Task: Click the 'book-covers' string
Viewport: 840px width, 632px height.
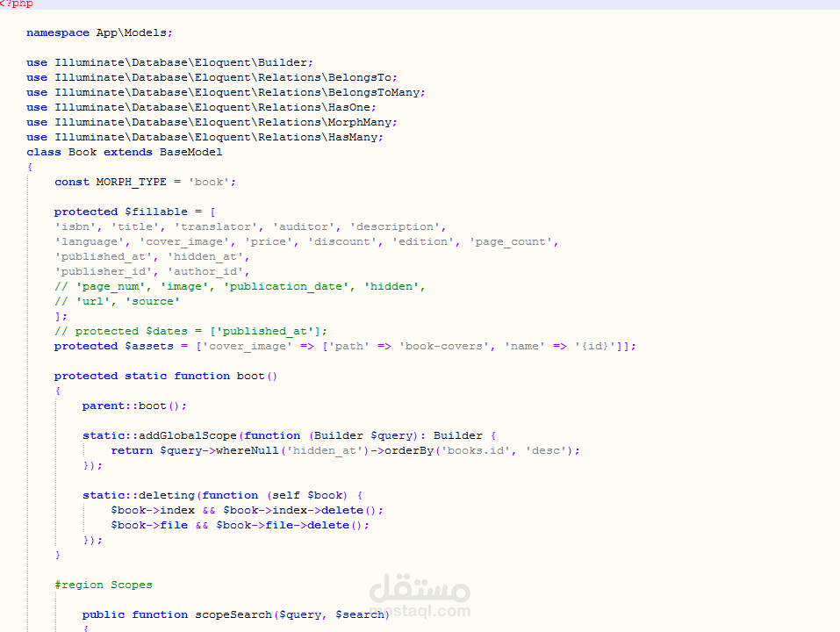Action: coord(443,347)
